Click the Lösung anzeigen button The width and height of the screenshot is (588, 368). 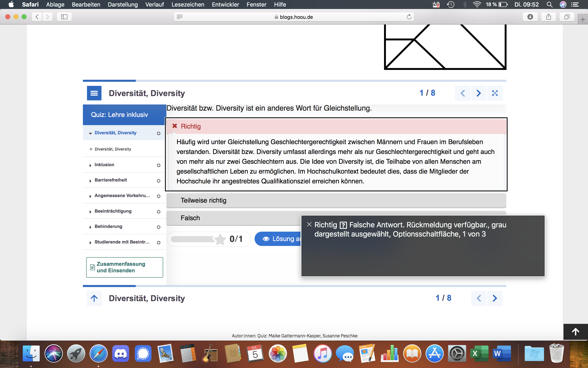coord(278,239)
